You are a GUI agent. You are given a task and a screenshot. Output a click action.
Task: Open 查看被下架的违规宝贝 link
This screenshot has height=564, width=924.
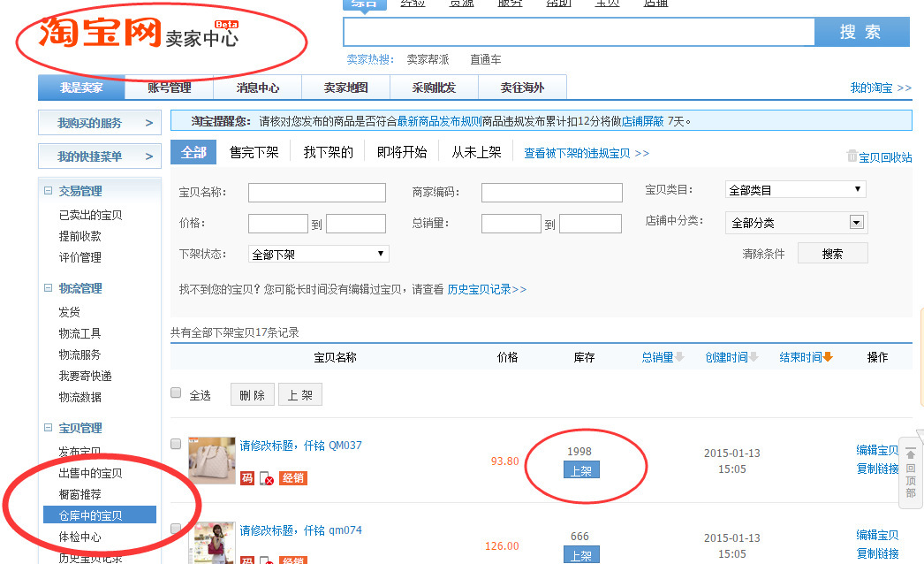587,154
